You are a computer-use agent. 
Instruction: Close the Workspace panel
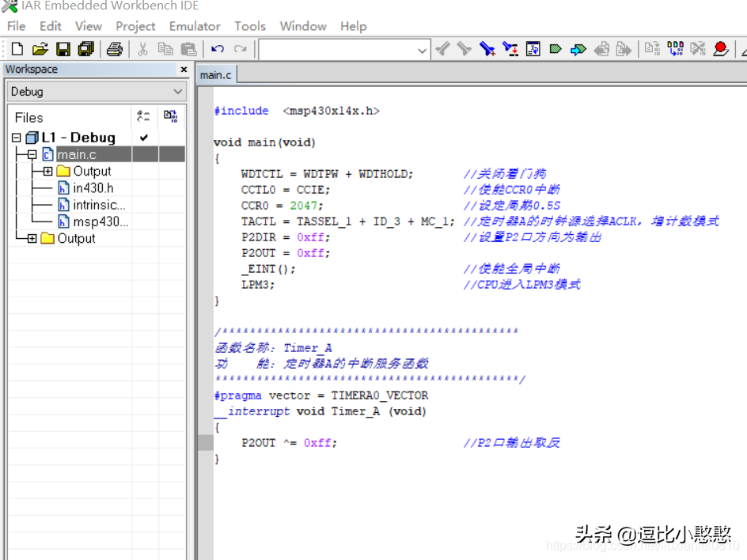pyautogui.click(x=184, y=70)
